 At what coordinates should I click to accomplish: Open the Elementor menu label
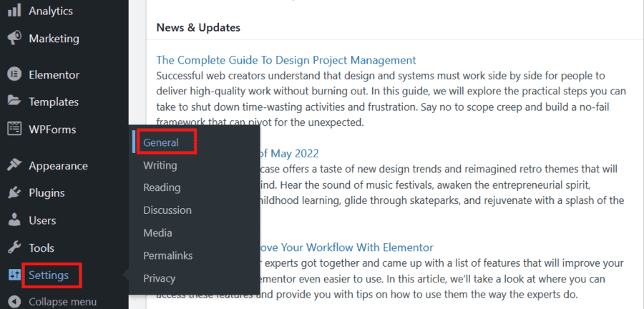click(x=54, y=74)
